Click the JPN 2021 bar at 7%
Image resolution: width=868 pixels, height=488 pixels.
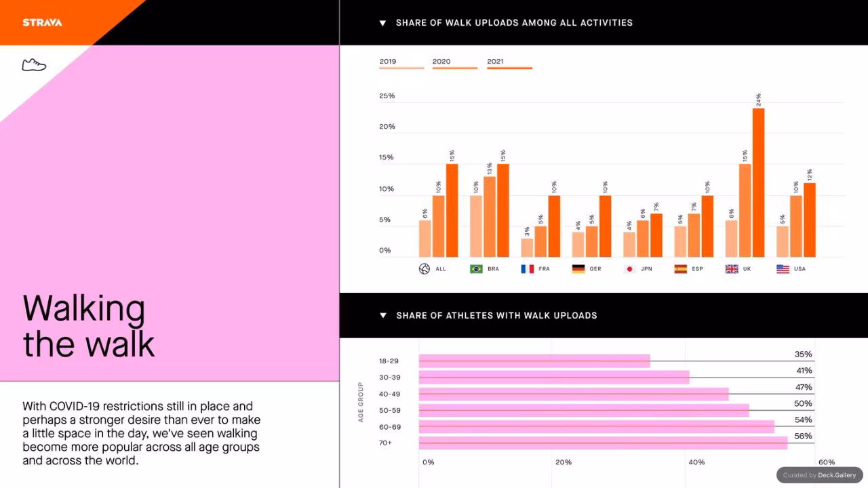point(656,236)
